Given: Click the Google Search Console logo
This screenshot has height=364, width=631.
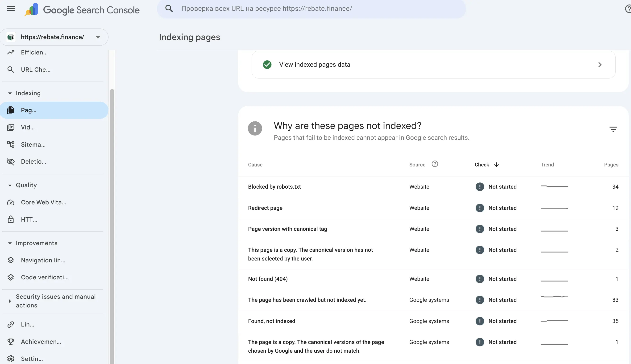Looking at the screenshot, I should pos(83,9).
